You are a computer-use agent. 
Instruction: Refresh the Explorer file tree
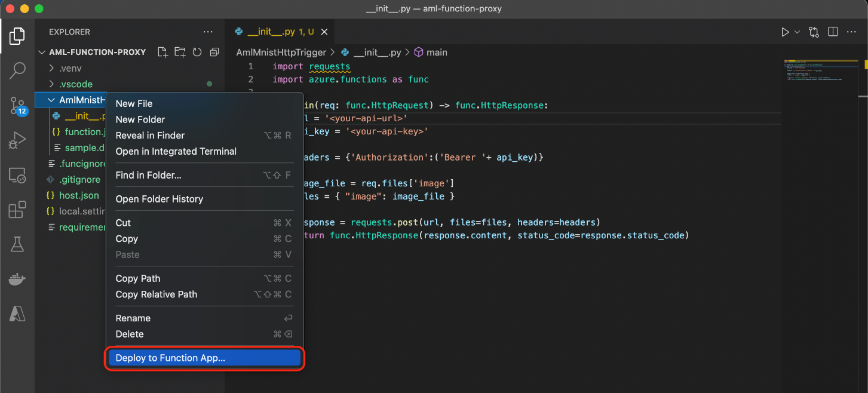coord(197,52)
